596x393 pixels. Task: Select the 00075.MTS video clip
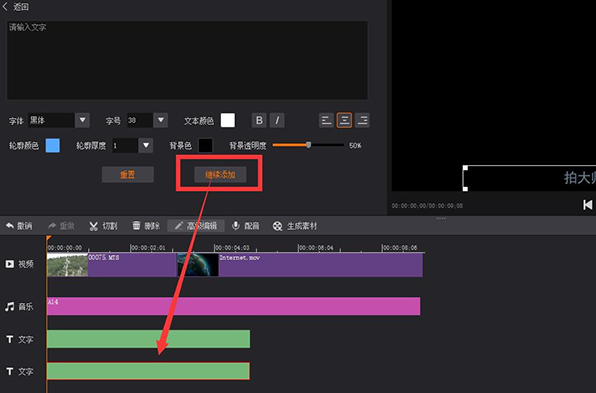pyautogui.click(x=112, y=265)
